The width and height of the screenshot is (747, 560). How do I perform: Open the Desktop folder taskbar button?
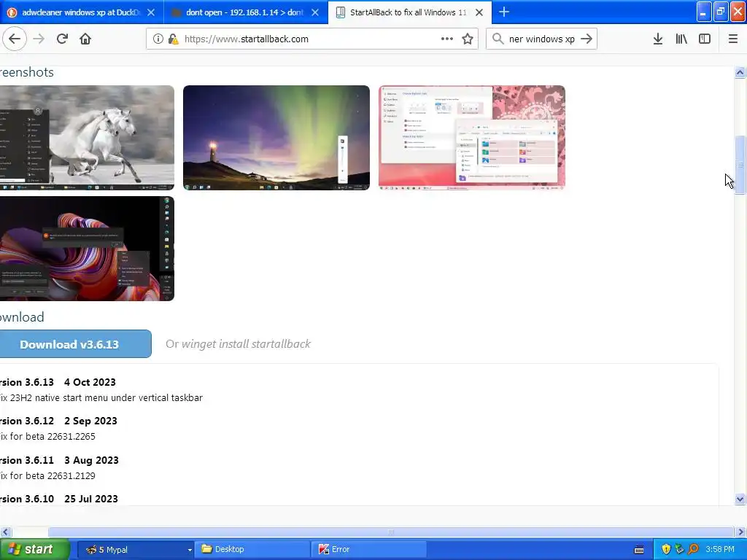252,549
